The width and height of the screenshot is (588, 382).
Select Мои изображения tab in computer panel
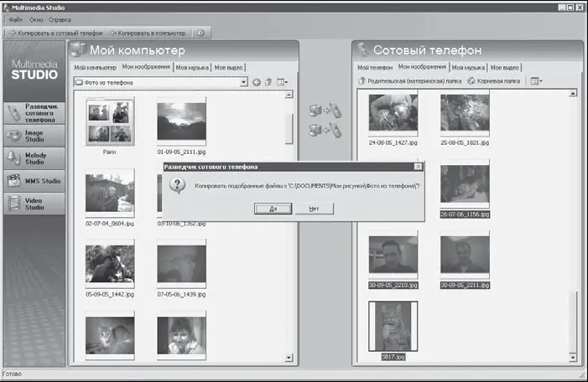point(146,67)
